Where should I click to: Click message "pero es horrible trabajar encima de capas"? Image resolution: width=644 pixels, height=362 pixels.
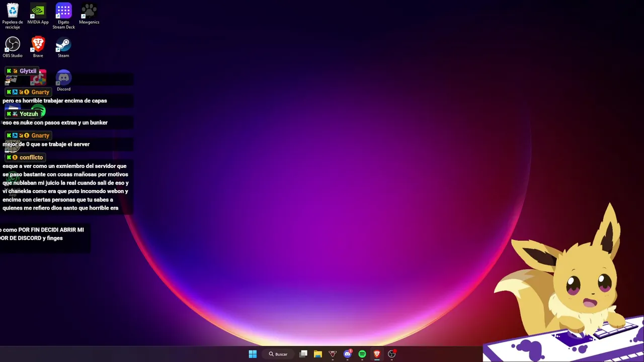[x=54, y=101]
